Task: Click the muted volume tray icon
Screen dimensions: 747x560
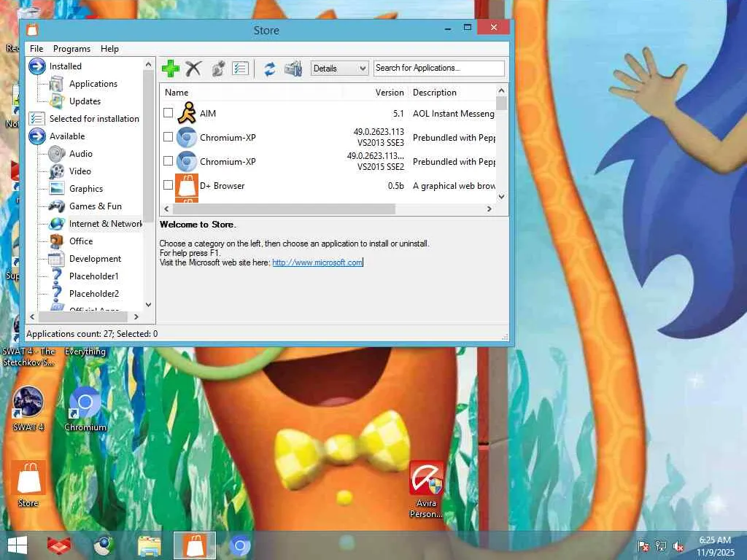Action: pos(678,546)
